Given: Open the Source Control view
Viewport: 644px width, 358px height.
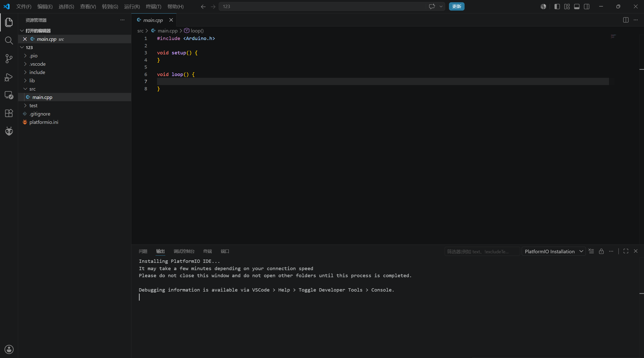Looking at the screenshot, I should [9, 59].
